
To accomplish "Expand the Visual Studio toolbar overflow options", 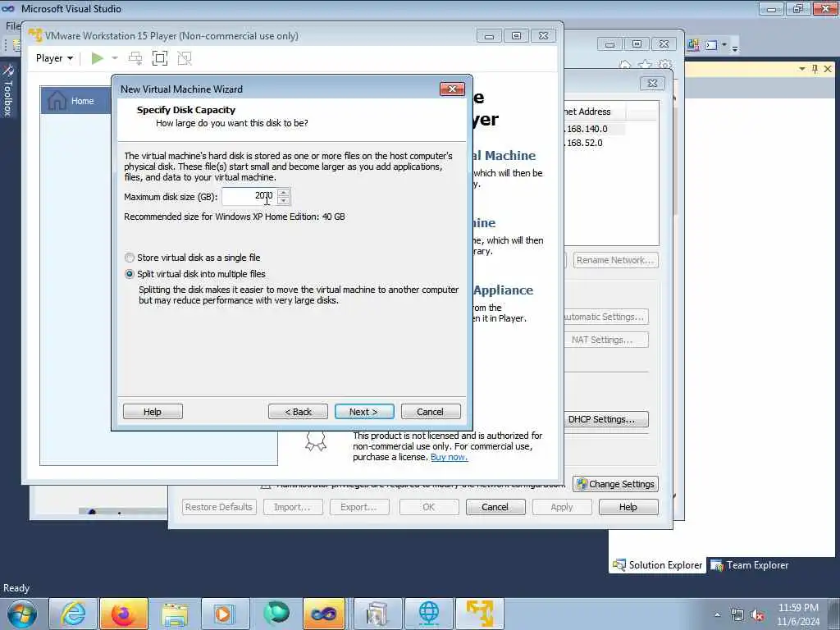I will pos(735,48).
